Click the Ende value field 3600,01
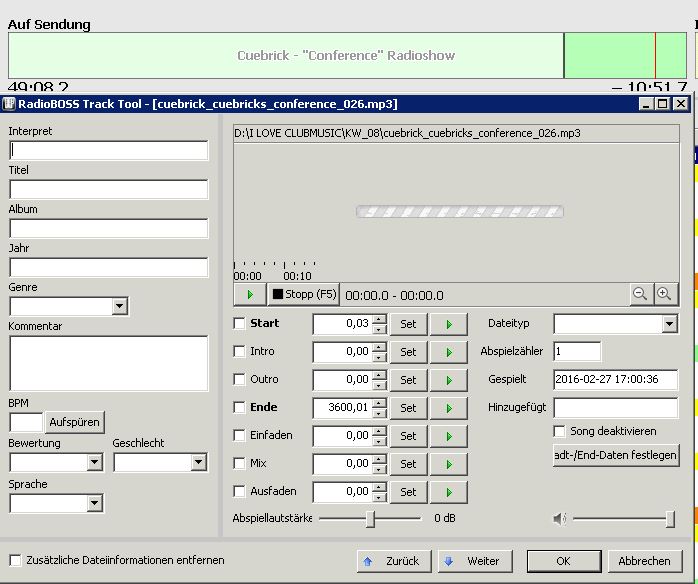Viewport: 698px width, 584px height. point(343,408)
